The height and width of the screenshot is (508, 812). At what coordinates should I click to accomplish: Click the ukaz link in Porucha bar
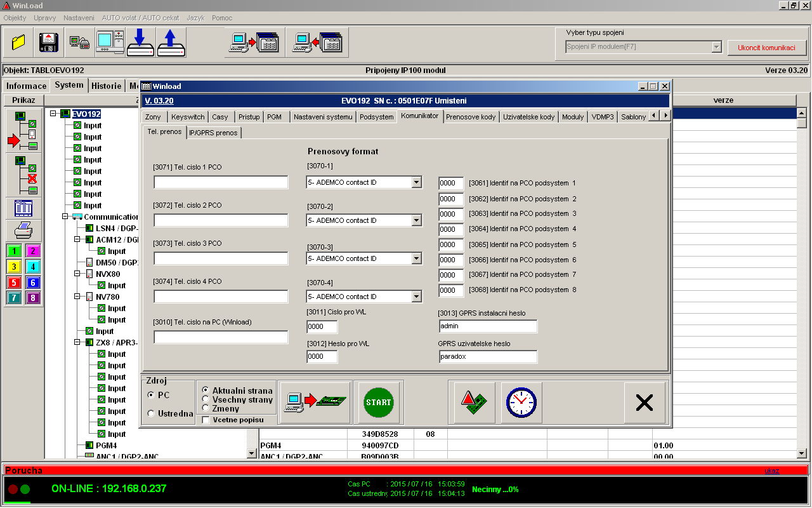coord(772,471)
